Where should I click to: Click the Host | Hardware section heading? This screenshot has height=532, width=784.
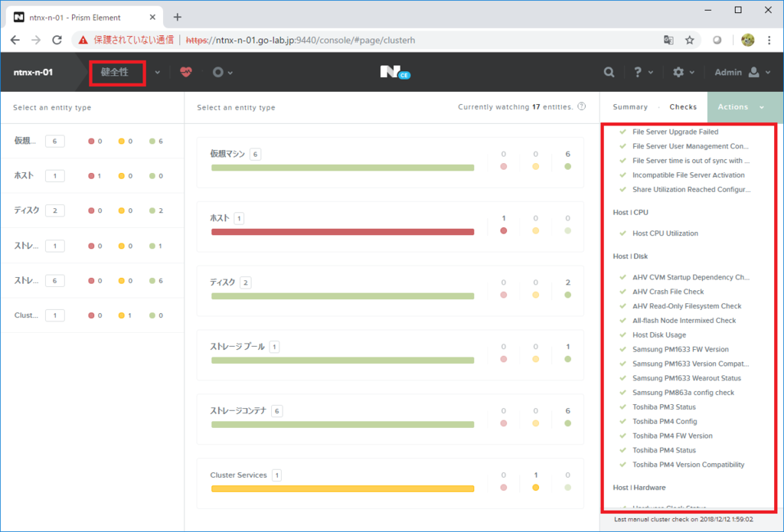(639, 488)
